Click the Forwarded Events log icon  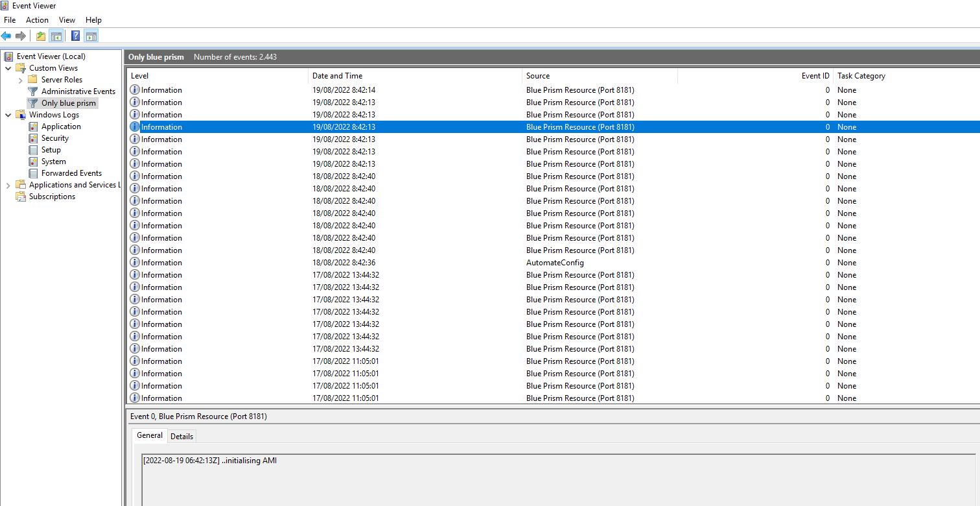33,173
